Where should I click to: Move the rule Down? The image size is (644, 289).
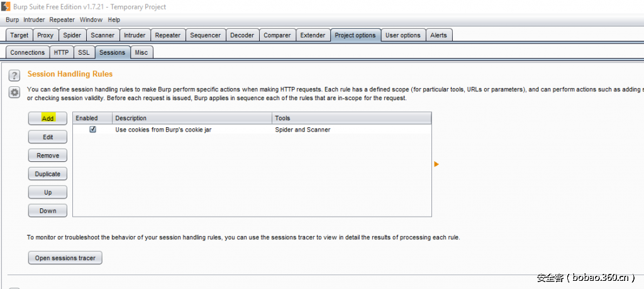48,211
